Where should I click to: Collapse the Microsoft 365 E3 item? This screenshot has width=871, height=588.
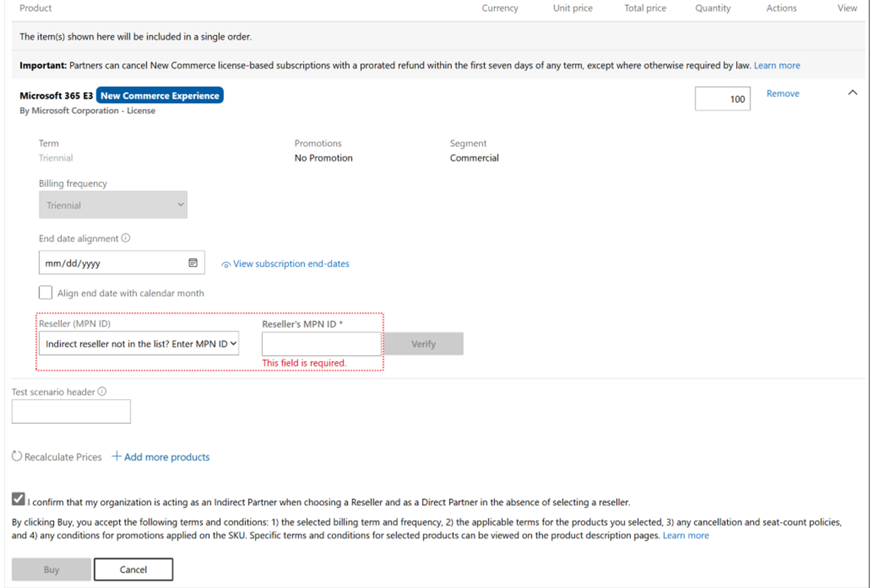click(853, 94)
